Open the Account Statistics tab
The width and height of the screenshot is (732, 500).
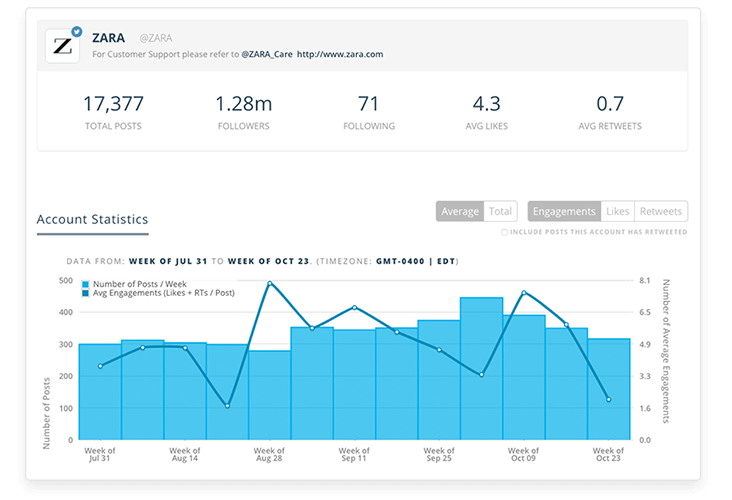pyautogui.click(x=92, y=219)
